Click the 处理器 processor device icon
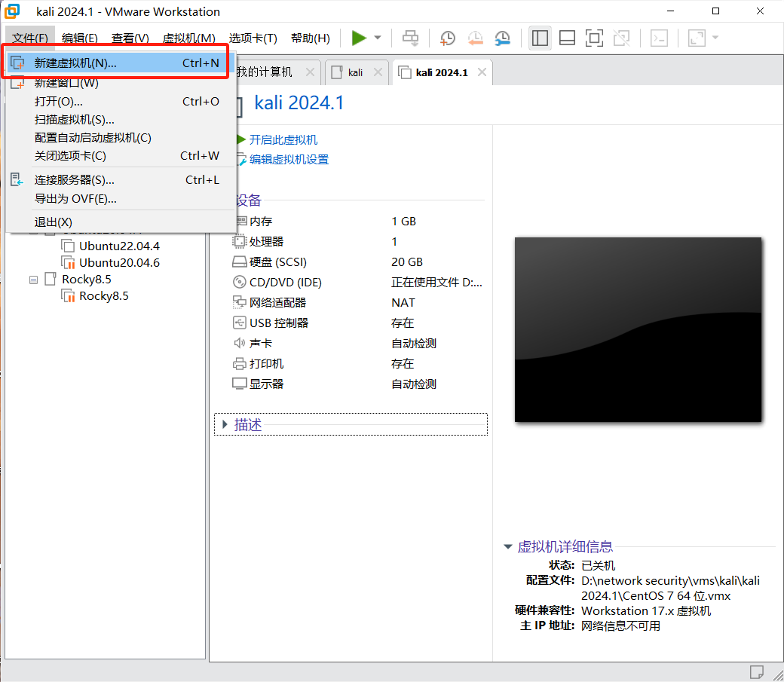Screen dimensions: 784x682 coord(240,241)
